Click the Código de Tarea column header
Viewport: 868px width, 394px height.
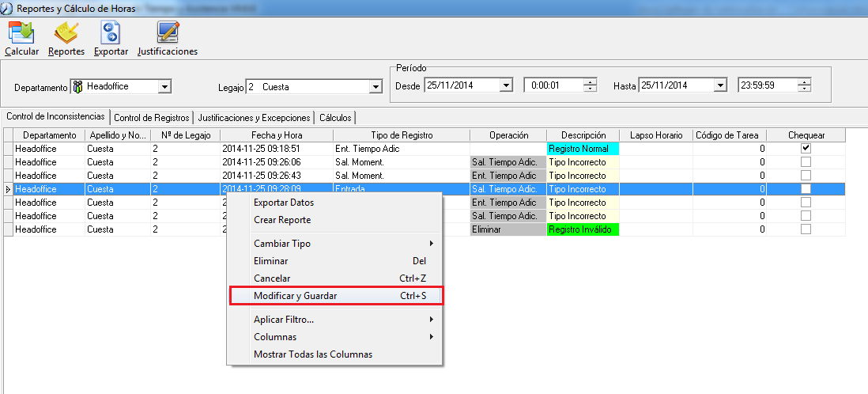click(x=730, y=135)
